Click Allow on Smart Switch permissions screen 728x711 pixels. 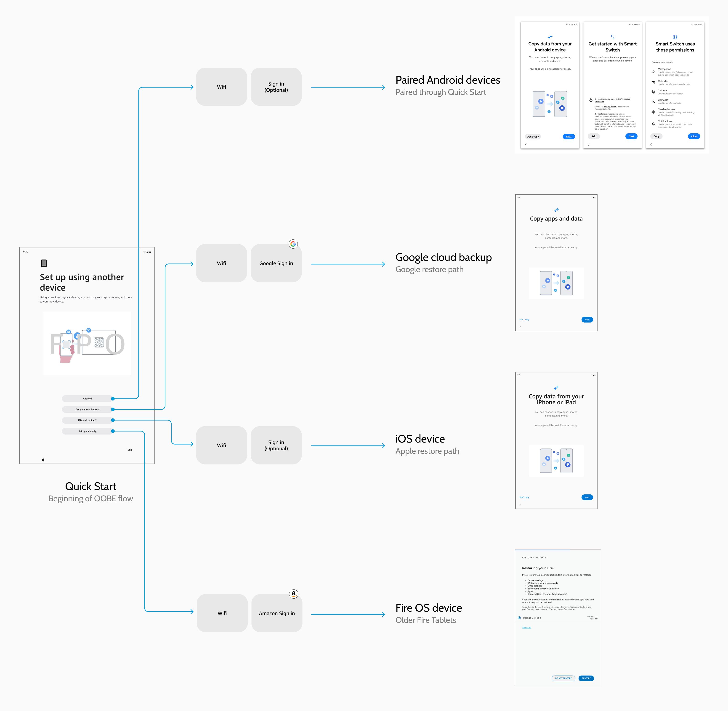point(694,136)
